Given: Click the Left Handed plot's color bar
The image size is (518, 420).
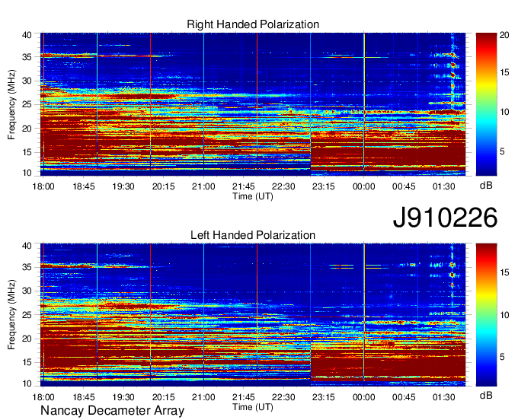Looking at the screenshot, I should point(486,315).
